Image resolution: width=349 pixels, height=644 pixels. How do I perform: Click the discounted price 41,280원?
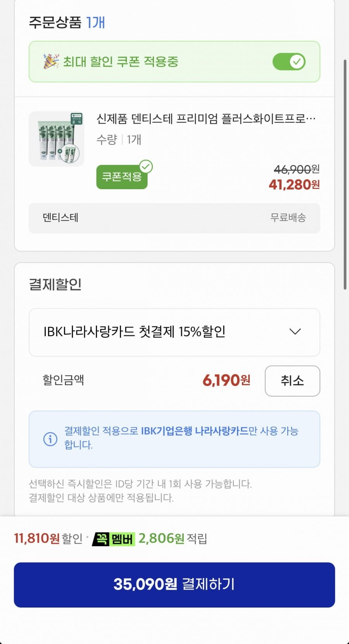(294, 185)
